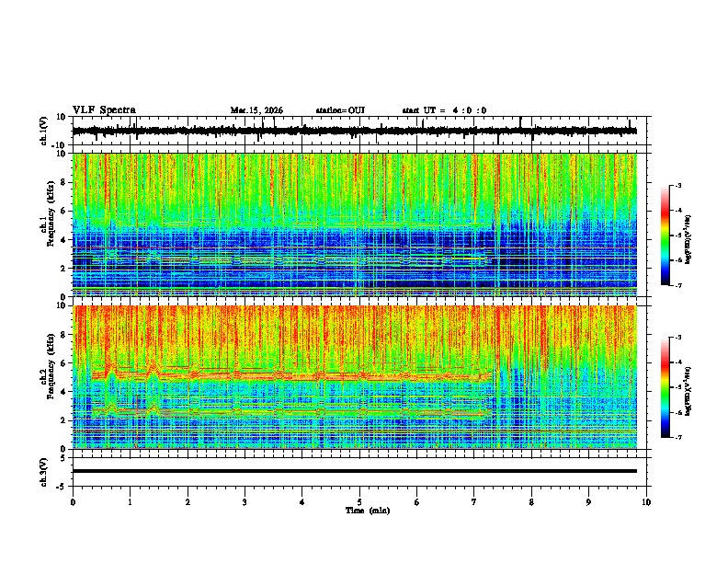Click the '-5' tick on ch.3(V) axis

[x=63, y=487]
